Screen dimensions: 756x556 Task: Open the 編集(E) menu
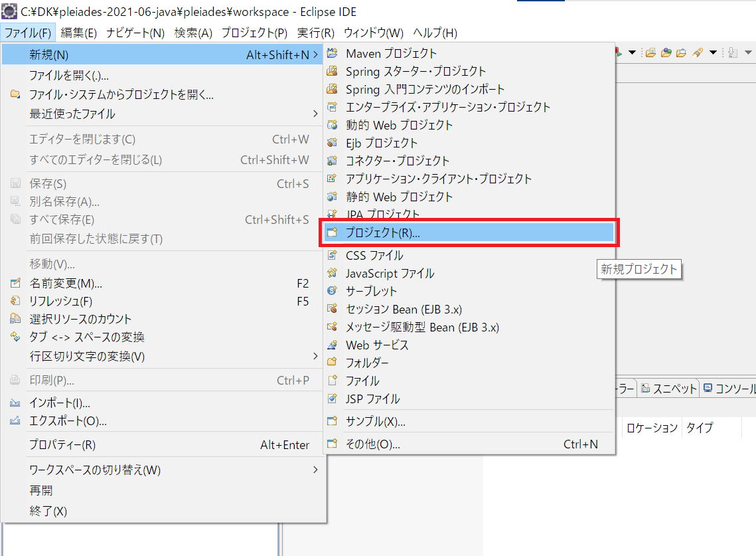(x=78, y=33)
